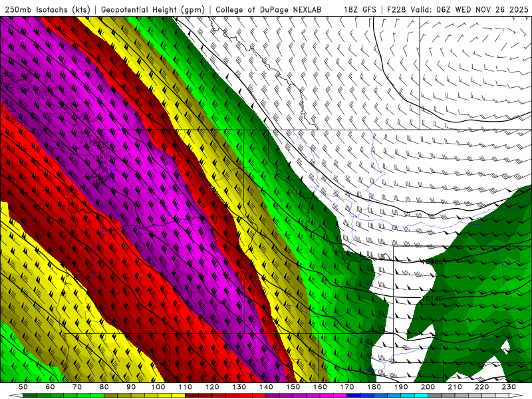Select the bright magenta swatch left of 170
The width and height of the screenshot is (532, 399).
[x=340, y=395]
